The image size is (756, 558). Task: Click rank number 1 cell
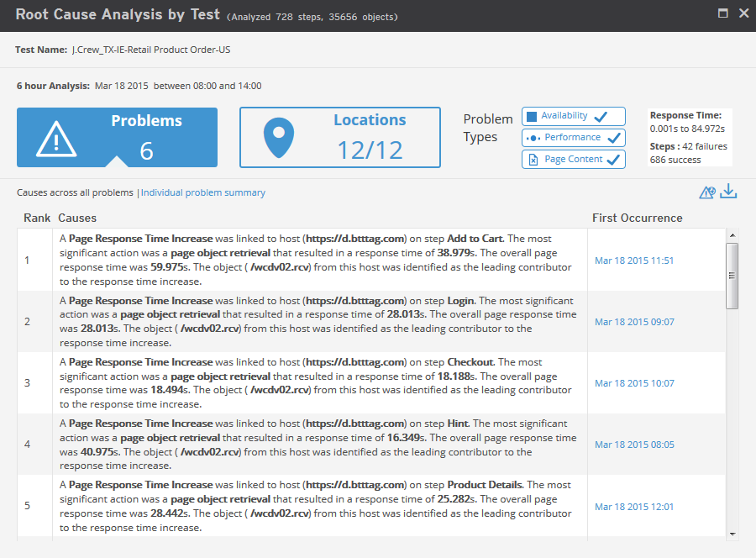pos(34,260)
